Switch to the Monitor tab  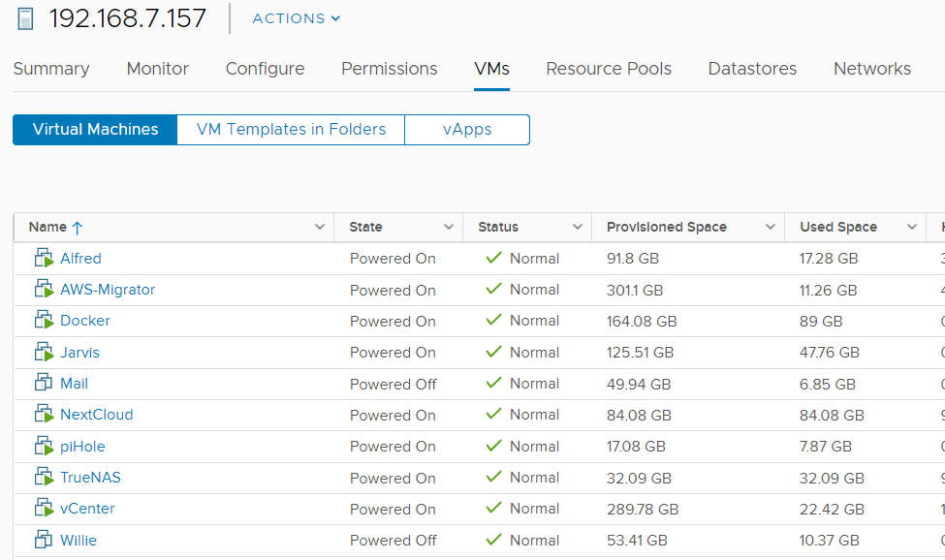coord(158,69)
